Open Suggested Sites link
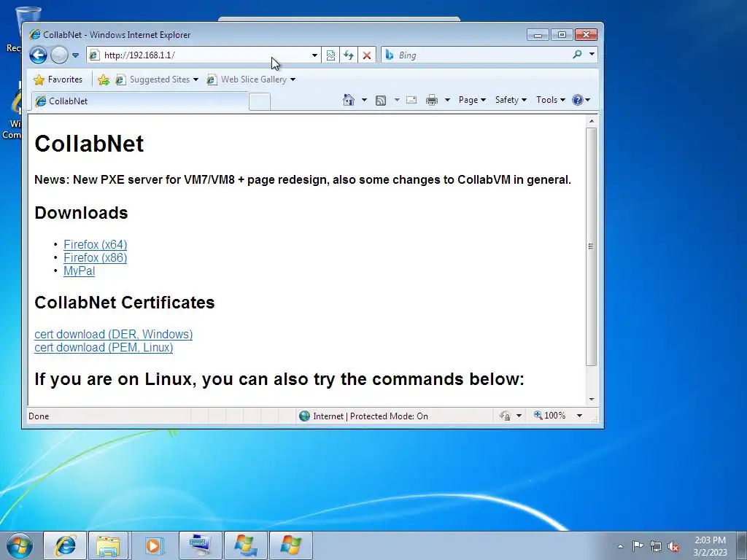Image resolution: width=747 pixels, height=560 pixels. tap(157, 79)
